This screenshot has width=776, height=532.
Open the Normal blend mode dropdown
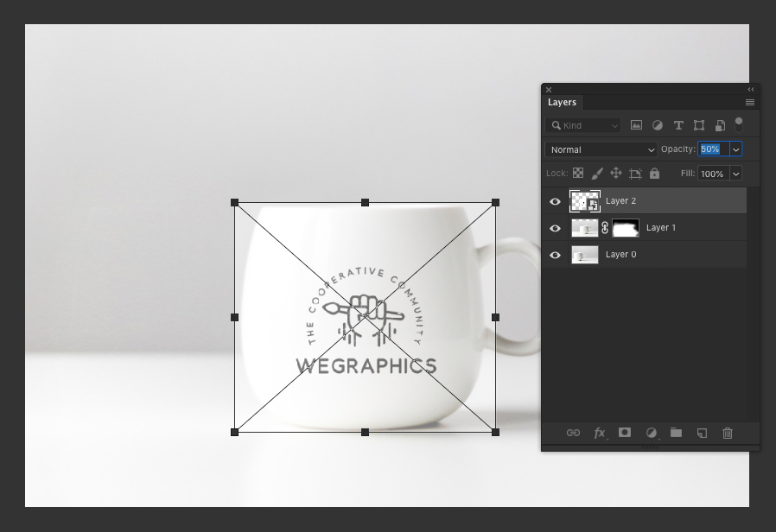click(x=601, y=149)
